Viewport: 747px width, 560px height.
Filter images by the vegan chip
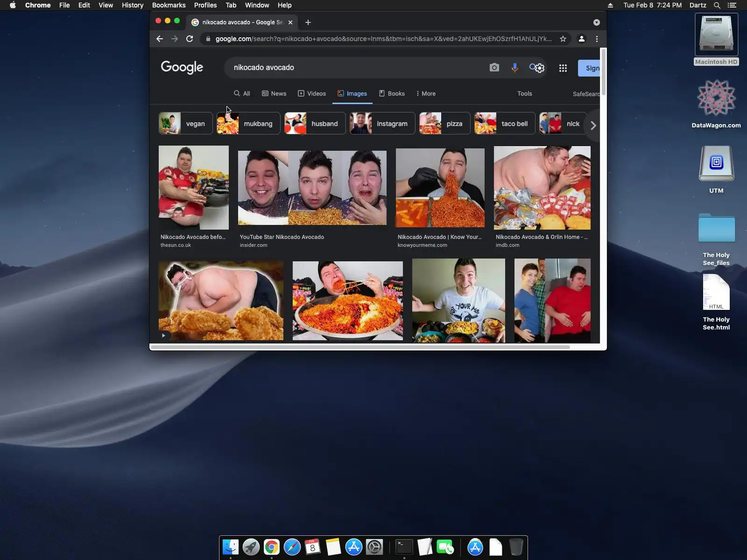[186, 123]
